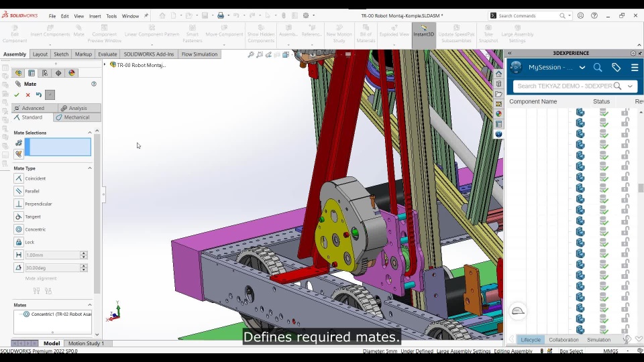Open DisplayManager color sphere tab icon
This screenshot has width=644, height=362.
click(x=72, y=73)
